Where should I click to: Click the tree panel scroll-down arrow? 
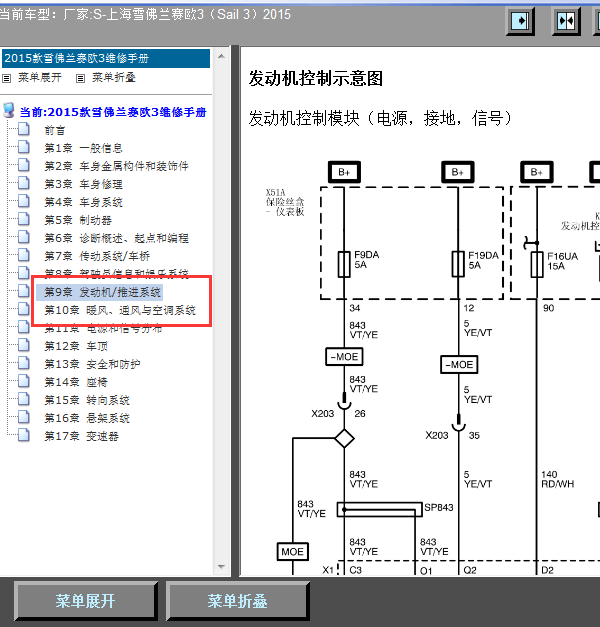[221, 567]
